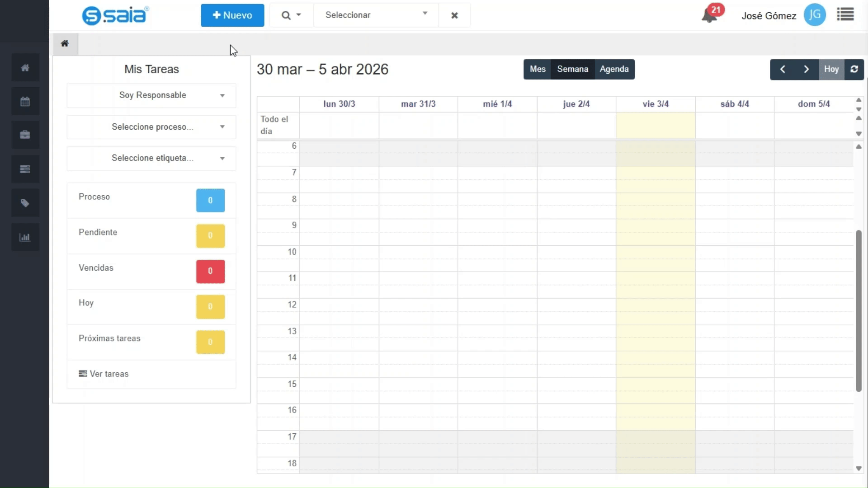Click the tag icon in sidebar
Image resolution: width=868 pixels, height=488 pixels.
(x=25, y=203)
